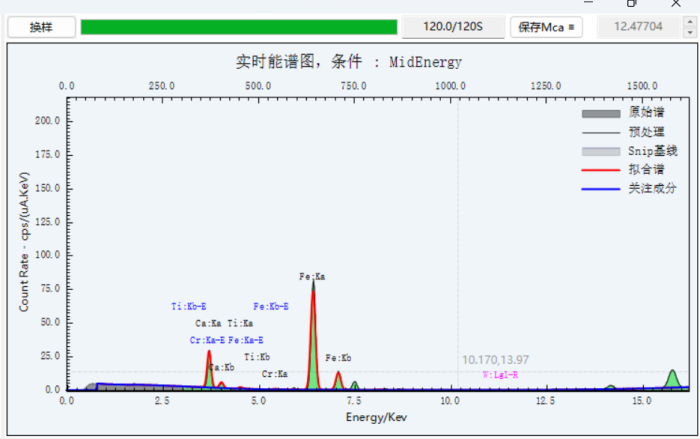The image size is (700, 439).
Task: Pick the black Ti:Kb peak label
Action: click(x=257, y=357)
